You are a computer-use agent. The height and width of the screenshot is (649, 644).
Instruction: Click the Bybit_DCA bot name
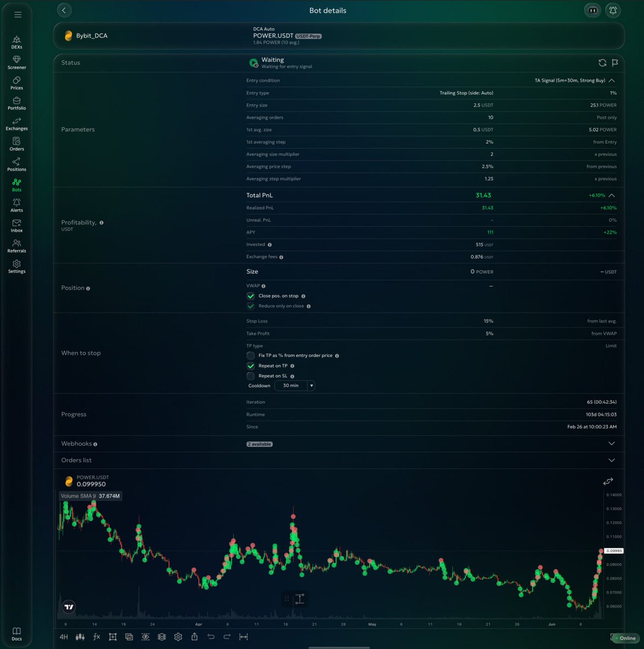pos(92,36)
